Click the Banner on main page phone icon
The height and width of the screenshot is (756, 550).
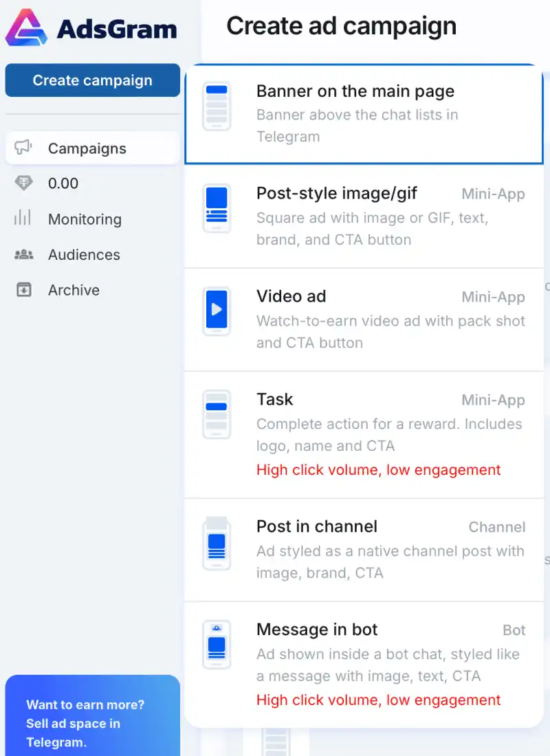point(217,106)
